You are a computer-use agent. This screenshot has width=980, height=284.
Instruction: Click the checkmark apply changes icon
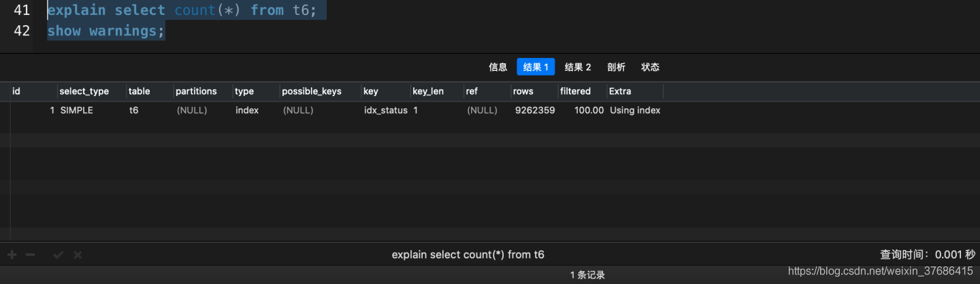[x=58, y=255]
